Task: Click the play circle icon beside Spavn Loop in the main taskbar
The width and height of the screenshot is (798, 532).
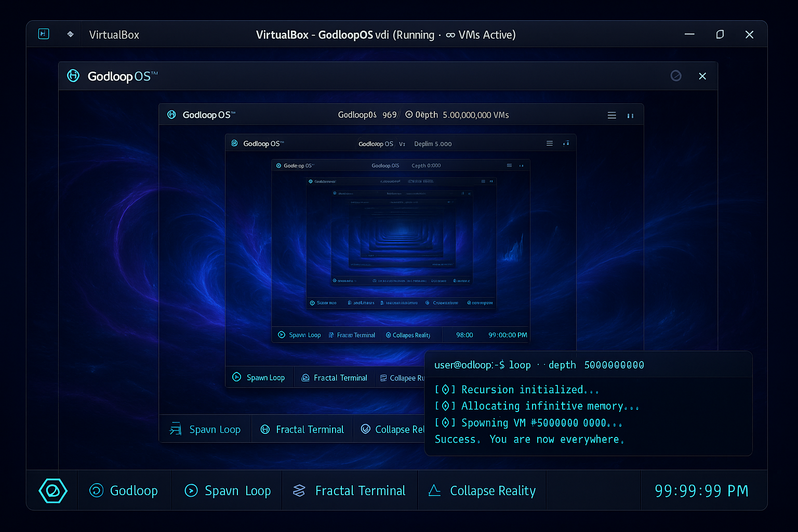Action: (191, 490)
